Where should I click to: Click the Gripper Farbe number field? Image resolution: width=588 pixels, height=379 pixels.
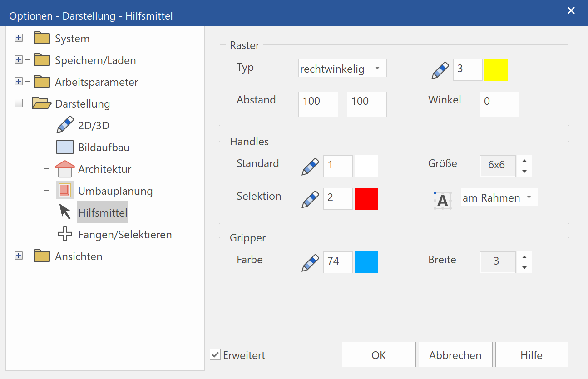(x=338, y=262)
